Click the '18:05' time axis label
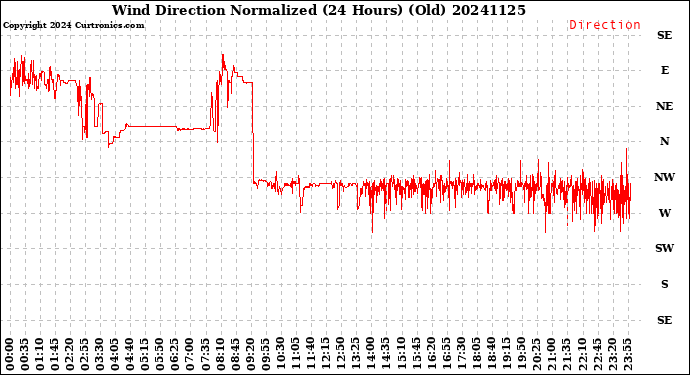690x375 pixels. [x=475, y=354]
